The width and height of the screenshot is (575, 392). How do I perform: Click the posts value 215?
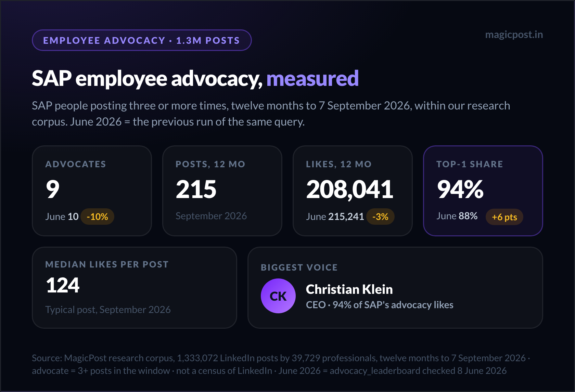tap(196, 189)
